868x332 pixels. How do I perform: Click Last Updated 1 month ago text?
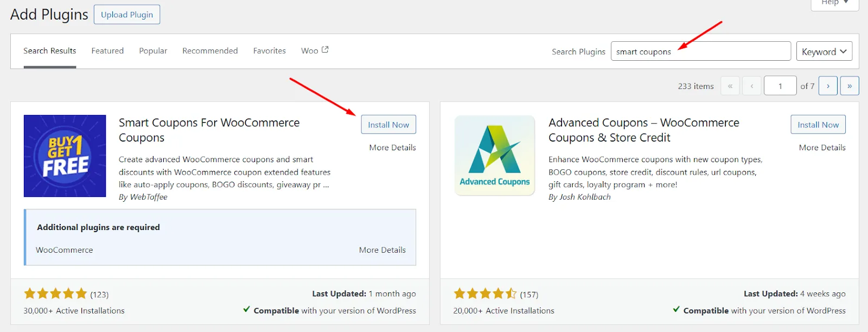coord(364,294)
